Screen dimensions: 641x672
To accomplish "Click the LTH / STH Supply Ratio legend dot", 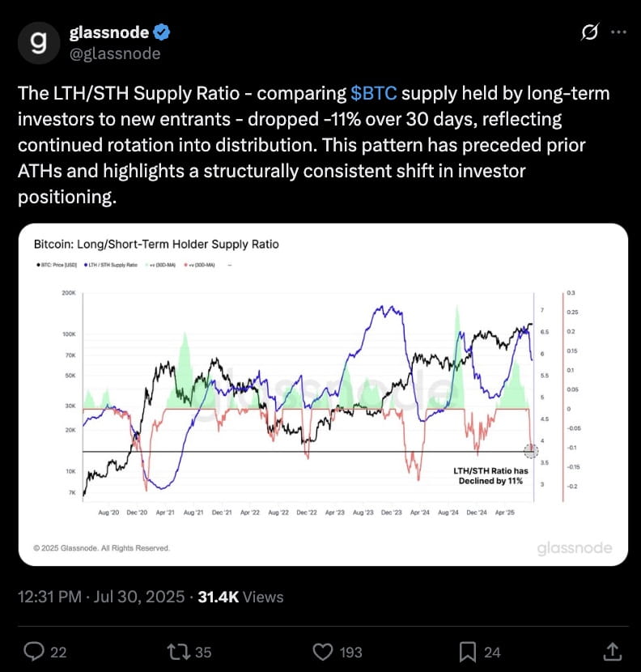I will pyautogui.click(x=86, y=265).
